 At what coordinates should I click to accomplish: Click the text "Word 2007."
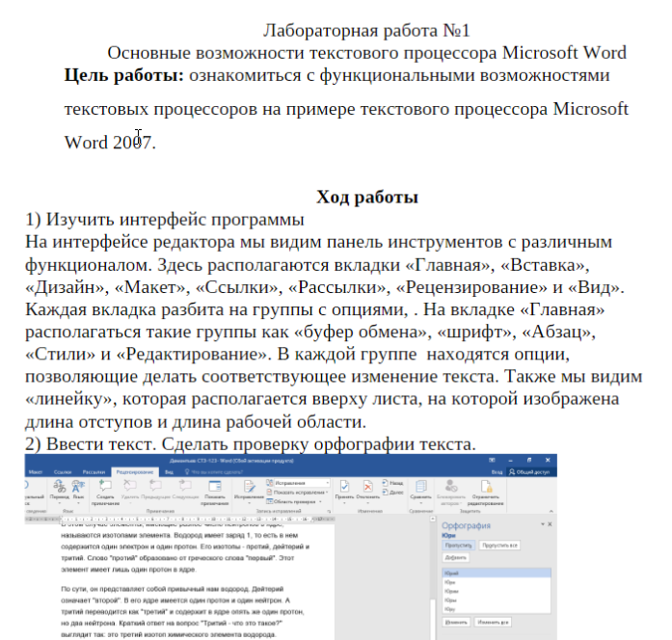(110, 143)
